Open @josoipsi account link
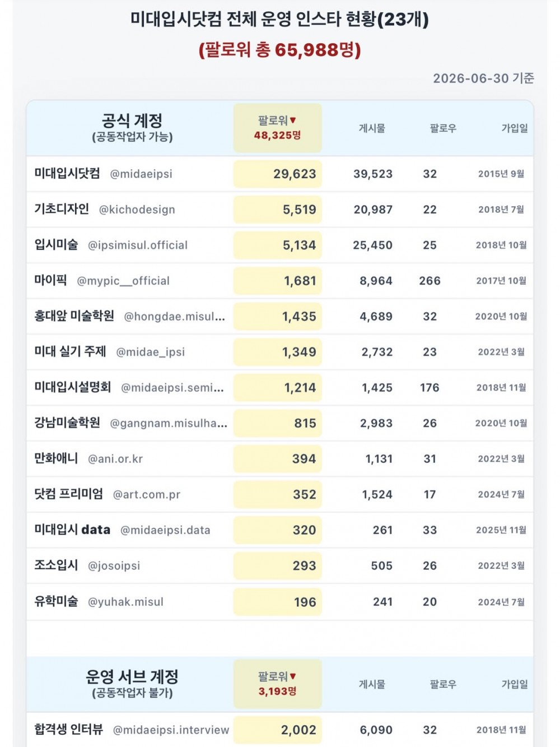560x747 pixels. pos(114,566)
